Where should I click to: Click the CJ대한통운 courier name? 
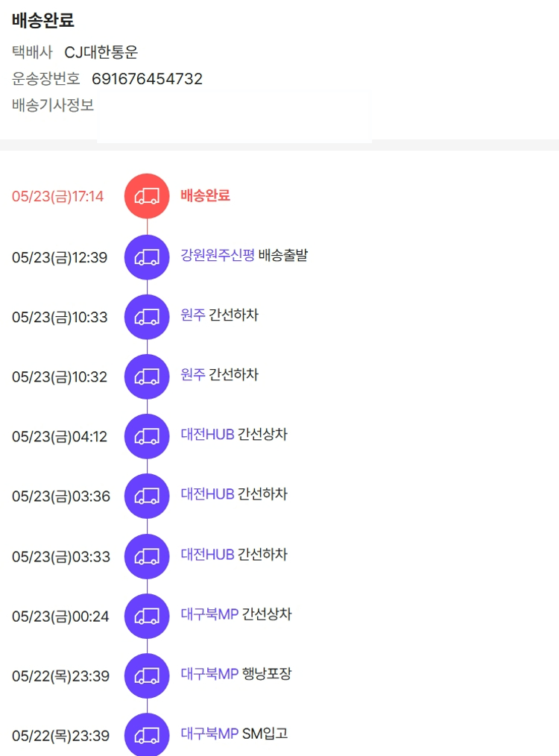101,52
